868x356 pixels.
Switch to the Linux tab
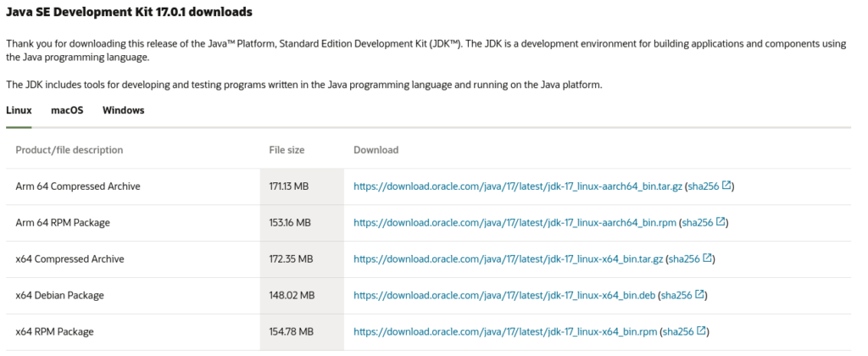coord(19,110)
